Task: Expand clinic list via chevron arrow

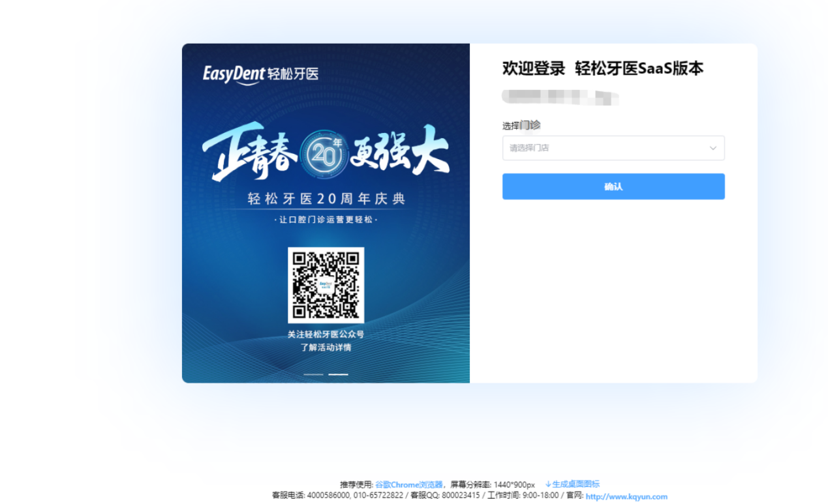Action: coord(713,148)
